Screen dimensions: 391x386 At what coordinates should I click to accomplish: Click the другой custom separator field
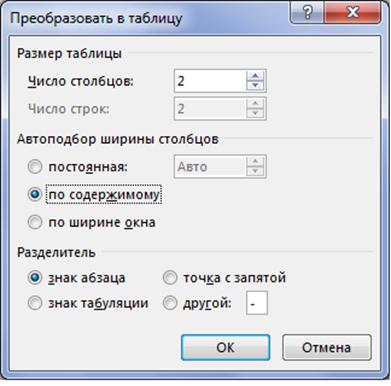[257, 303]
